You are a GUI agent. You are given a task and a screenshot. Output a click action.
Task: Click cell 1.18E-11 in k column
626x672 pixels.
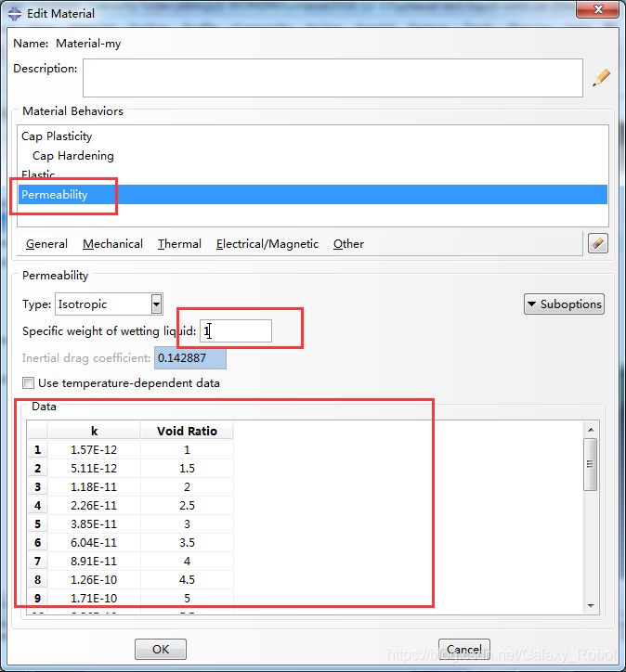[94, 487]
